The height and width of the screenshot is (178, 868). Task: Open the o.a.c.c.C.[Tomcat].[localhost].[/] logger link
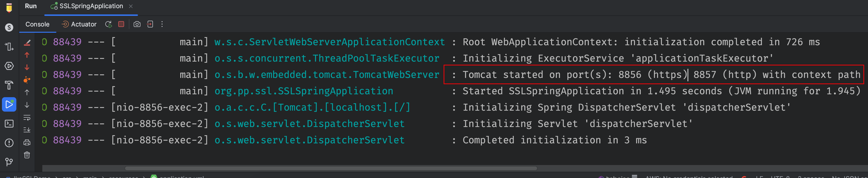click(x=312, y=107)
